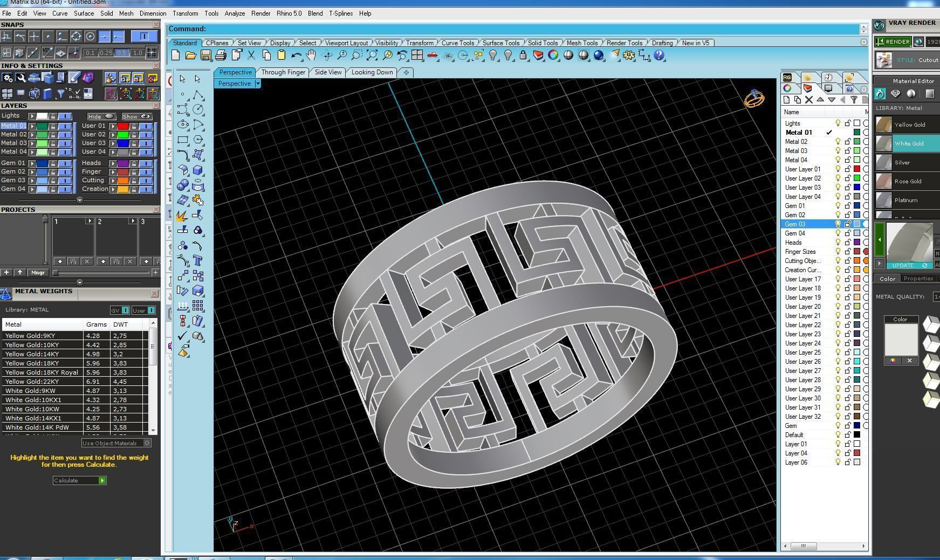The image size is (940, 560).
Task: Select the Text object T tool
Action: tap(198, 261)
